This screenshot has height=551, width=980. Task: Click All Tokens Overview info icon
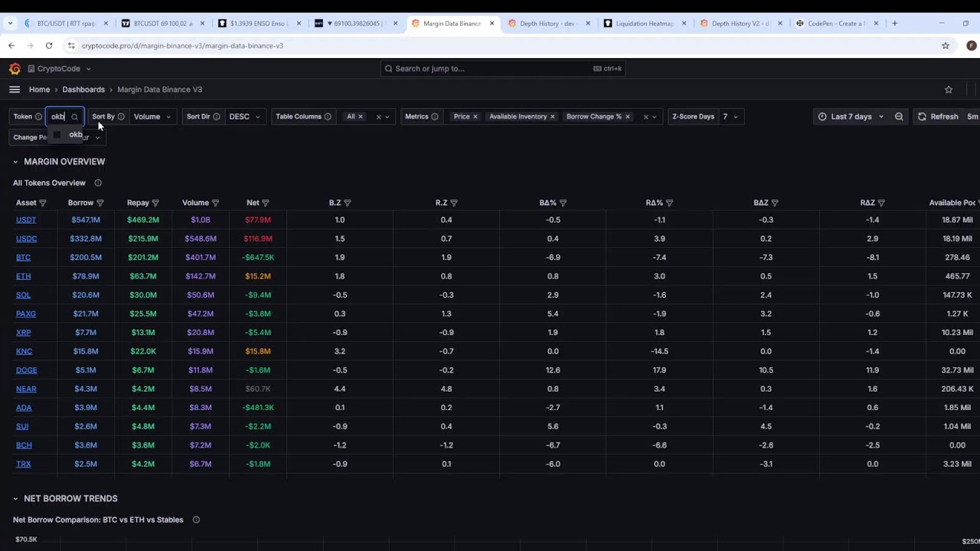pos(98,183)
